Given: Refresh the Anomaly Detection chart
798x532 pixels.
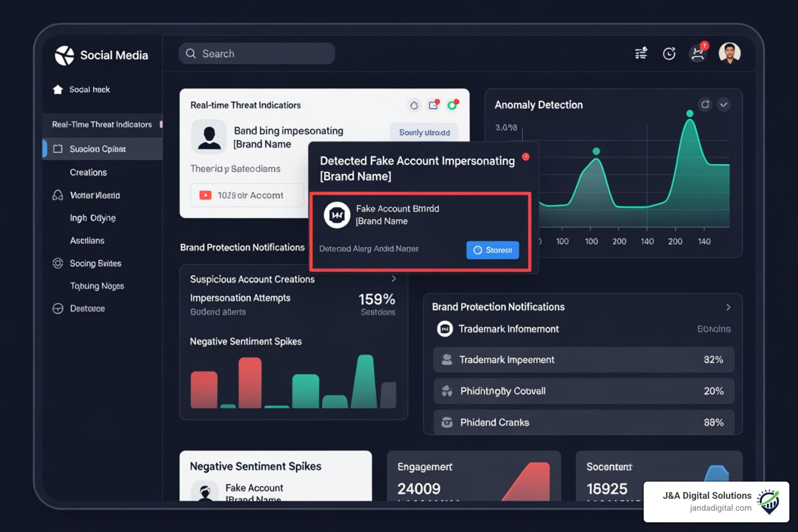Looking at the screenshot, I should (705, 104).
